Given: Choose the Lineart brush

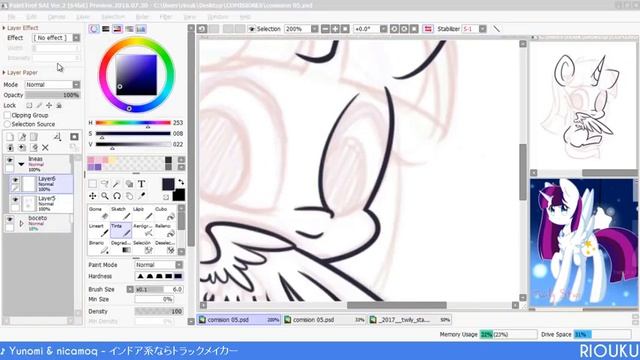Looking at the screenshot, I should point(98,230).
